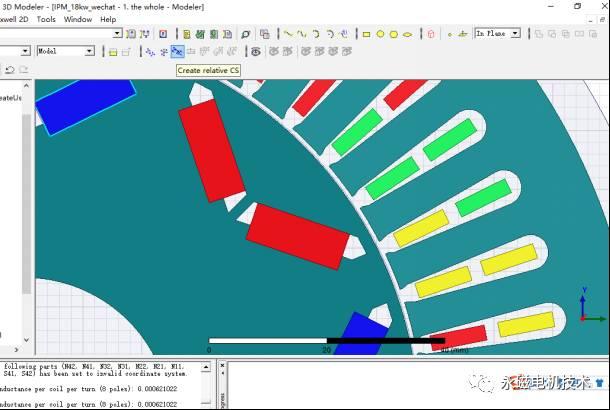Viewport: 610px width, 410px height.
Task: Open the Model dropdown
Action: click(x=89, y=51)
